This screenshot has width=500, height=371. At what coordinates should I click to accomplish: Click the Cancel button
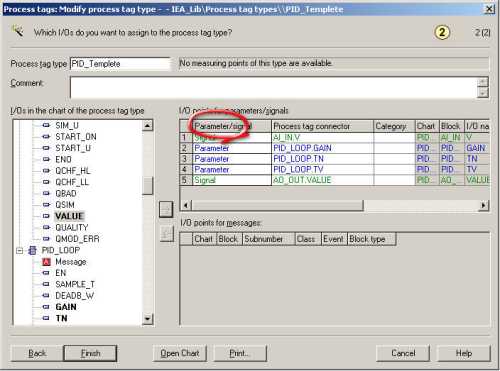pos(403,353)
